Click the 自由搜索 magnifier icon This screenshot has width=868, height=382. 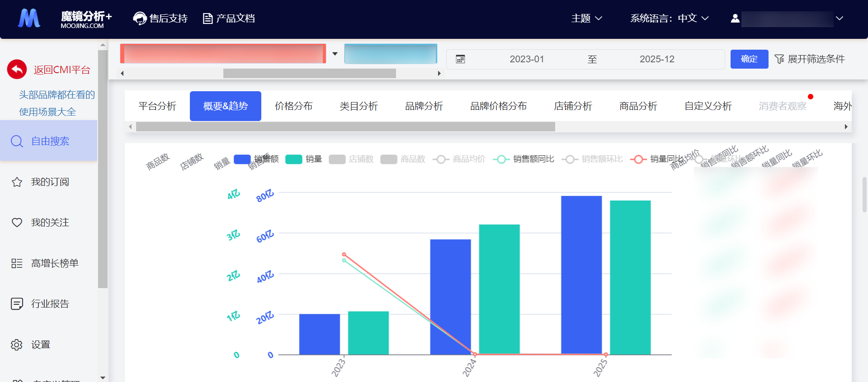(x=17, y=141)
